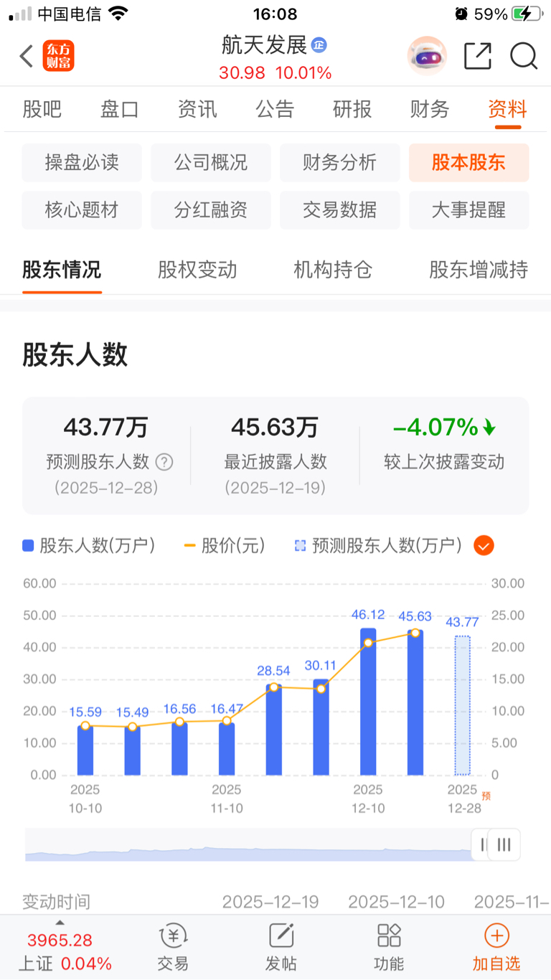Open the search magnifier icon
This screenshot has width=551, height=980.
[x=524, y=56]
